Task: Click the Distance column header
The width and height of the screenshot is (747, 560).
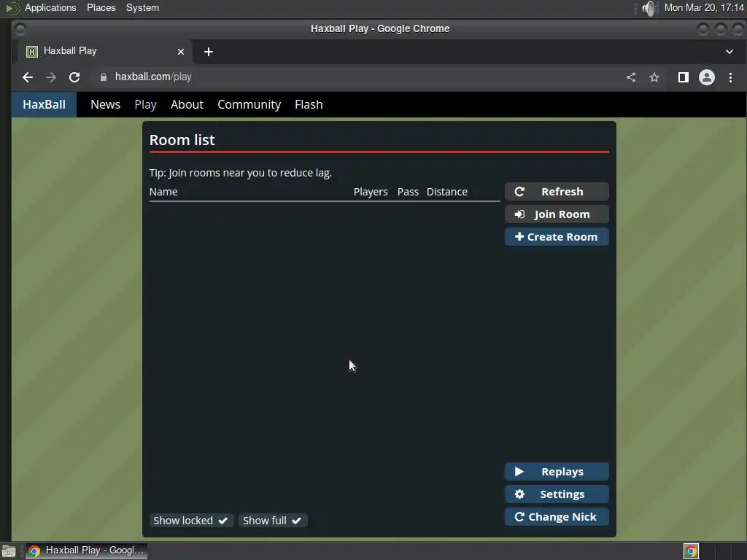Action: tap(447, 192)
